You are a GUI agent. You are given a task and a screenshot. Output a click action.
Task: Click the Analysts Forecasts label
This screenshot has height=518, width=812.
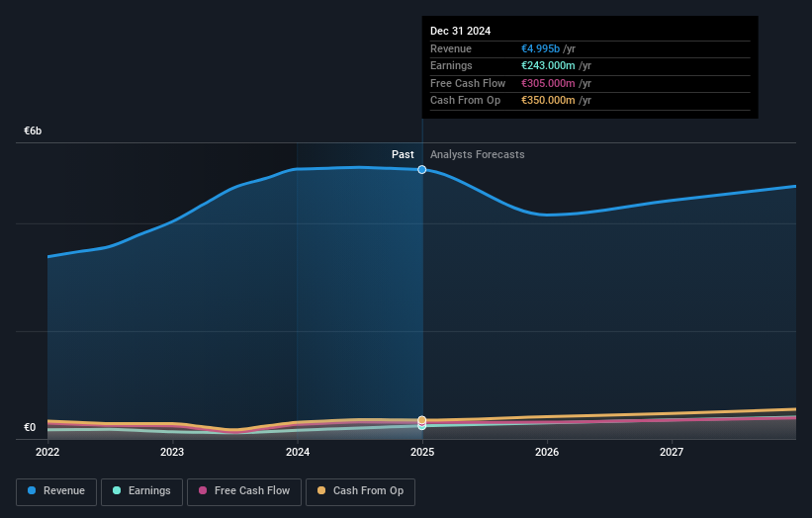pyautogui.click(x=477, y=154)
